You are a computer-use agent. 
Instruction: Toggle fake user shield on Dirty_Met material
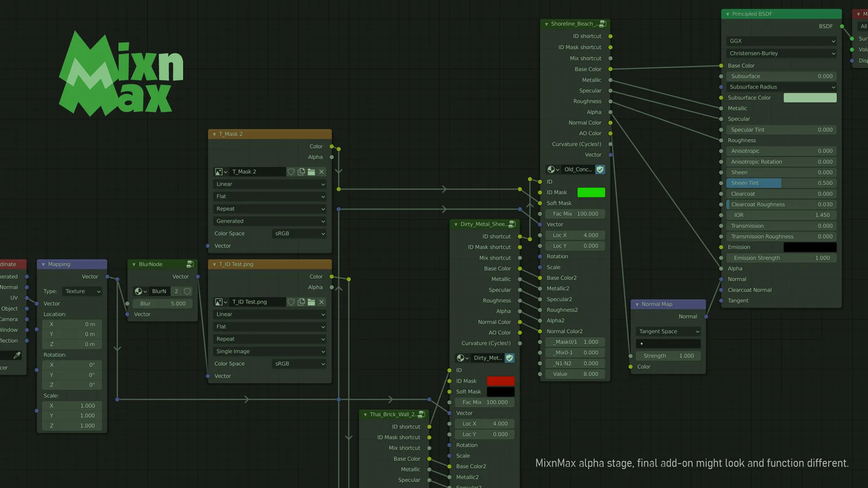pos(509,358)
